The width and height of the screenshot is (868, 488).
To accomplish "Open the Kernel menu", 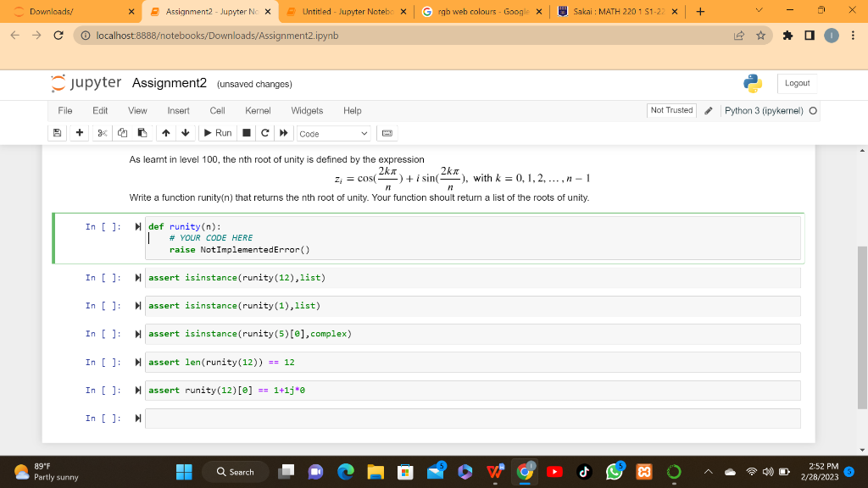I will (x=258, y=110).
